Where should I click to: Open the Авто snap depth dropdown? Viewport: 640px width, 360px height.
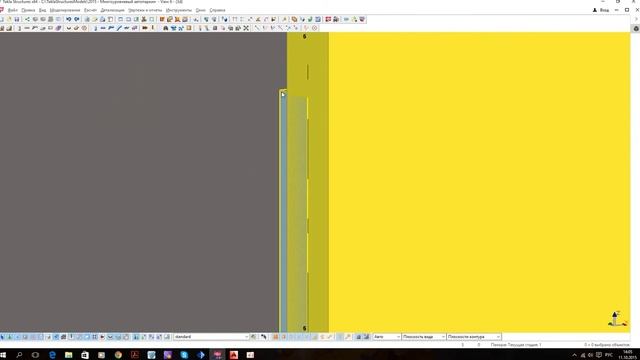point(387,337)
